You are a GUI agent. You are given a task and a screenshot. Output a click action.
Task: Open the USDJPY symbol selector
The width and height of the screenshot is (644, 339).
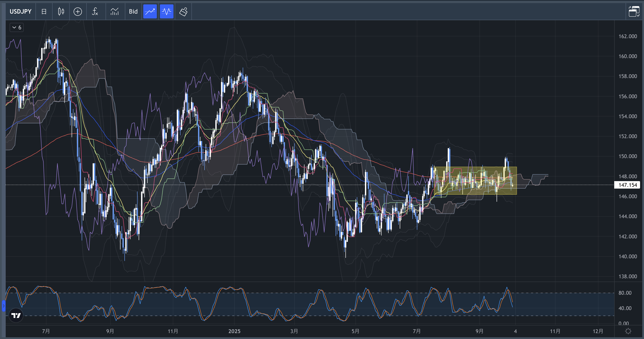click(x=21, y=11)
